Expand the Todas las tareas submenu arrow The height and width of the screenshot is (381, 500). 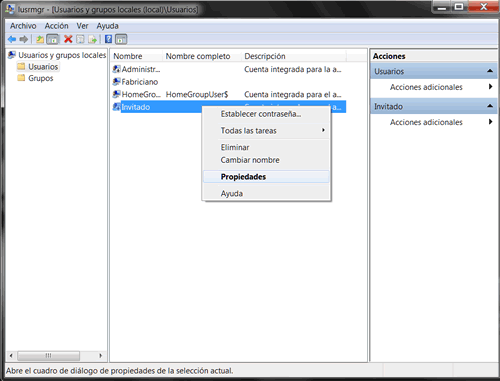click(x=323, y=130)
